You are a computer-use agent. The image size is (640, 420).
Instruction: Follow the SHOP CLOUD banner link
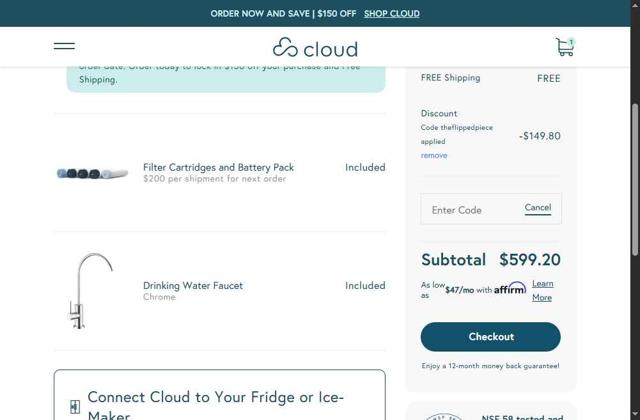tap(392, 14)
